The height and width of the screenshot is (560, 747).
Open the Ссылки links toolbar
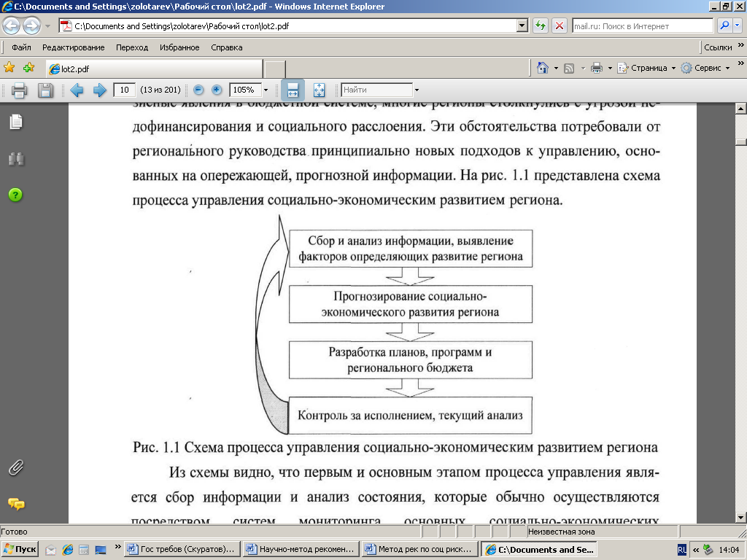tap(718, 47)
